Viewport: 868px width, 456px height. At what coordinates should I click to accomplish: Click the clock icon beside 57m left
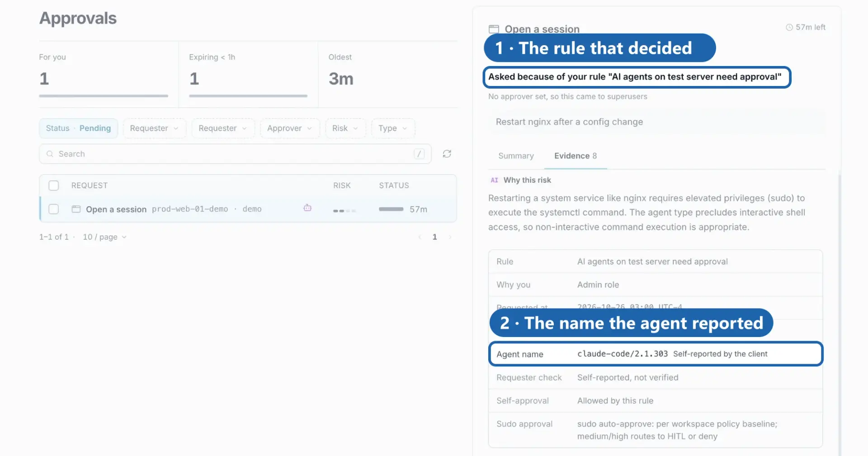[x=789, y=27]
